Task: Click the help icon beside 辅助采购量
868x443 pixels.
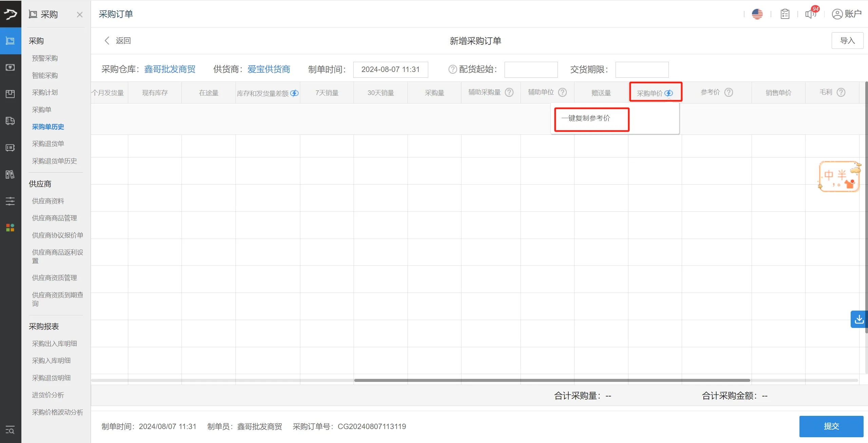Action: (509, 92)
